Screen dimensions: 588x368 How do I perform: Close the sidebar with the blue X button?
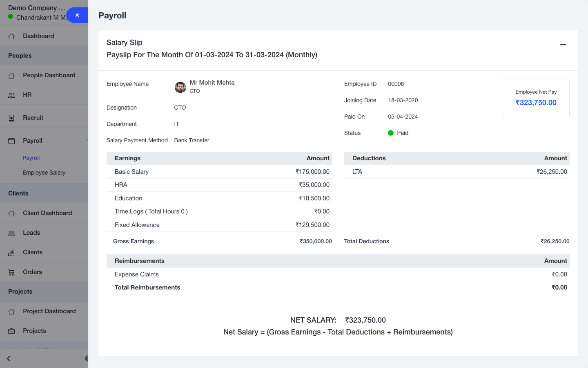pyautogui.click(x=77, y=15)
